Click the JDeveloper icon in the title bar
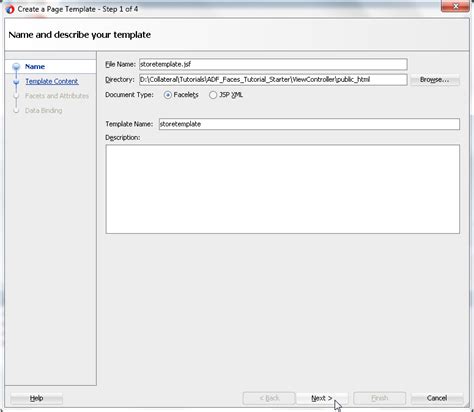 [10, 9]
